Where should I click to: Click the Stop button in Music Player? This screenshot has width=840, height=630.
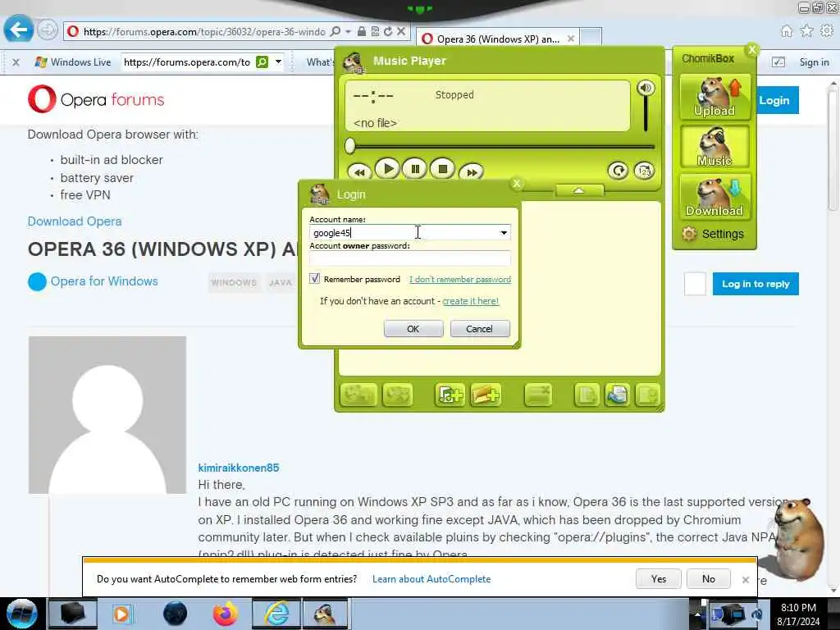(442, 169)
